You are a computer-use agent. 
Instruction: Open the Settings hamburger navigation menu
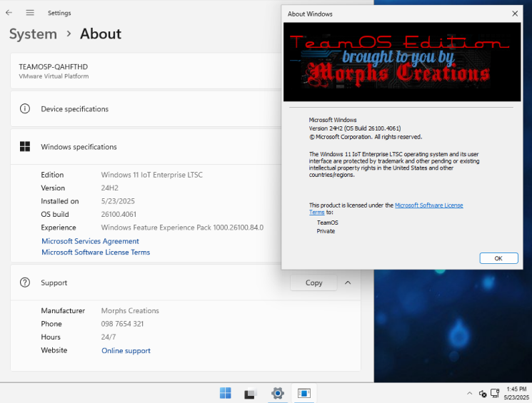point(30,13)
